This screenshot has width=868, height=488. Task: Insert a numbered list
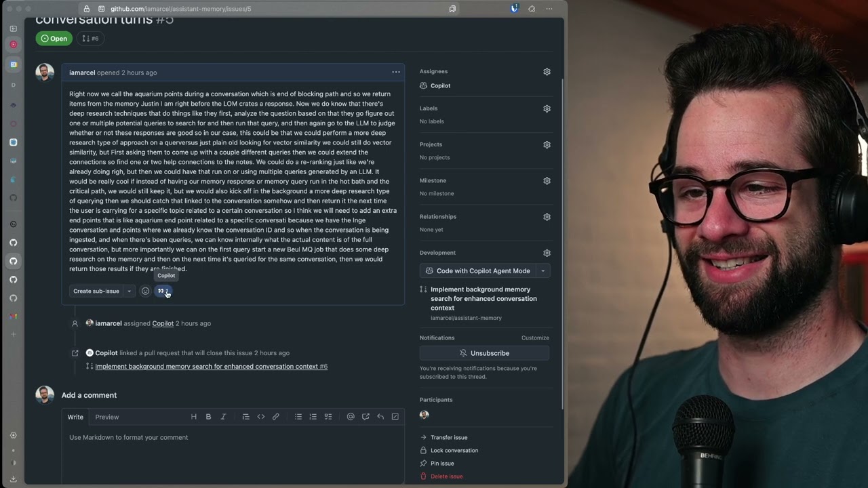[x=313, y=417]
